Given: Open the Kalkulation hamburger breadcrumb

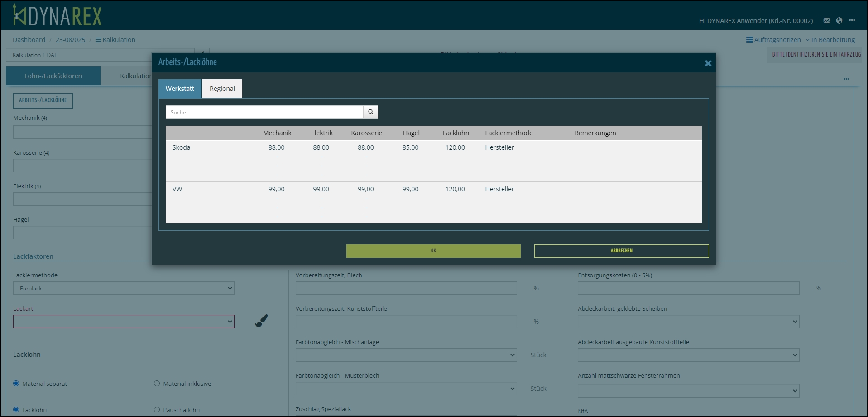Looking at the screenshot, I should [115, 40].
